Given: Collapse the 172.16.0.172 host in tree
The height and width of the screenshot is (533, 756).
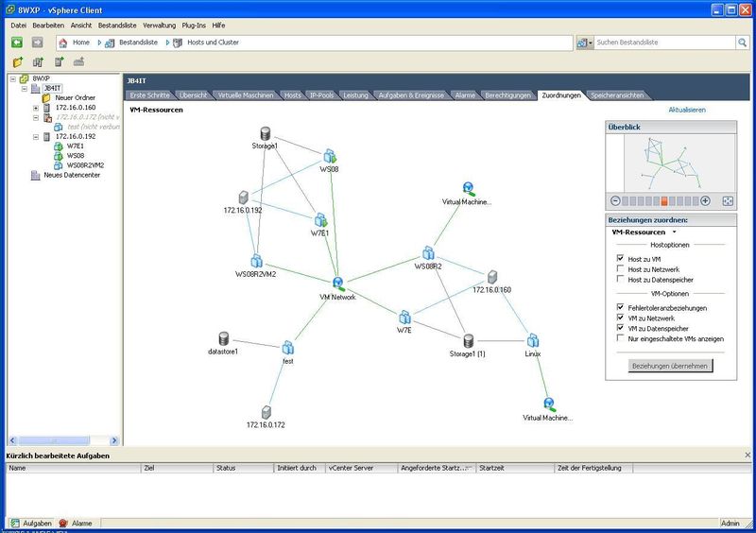Looking at the screenshot, I should tap(36, 117).
